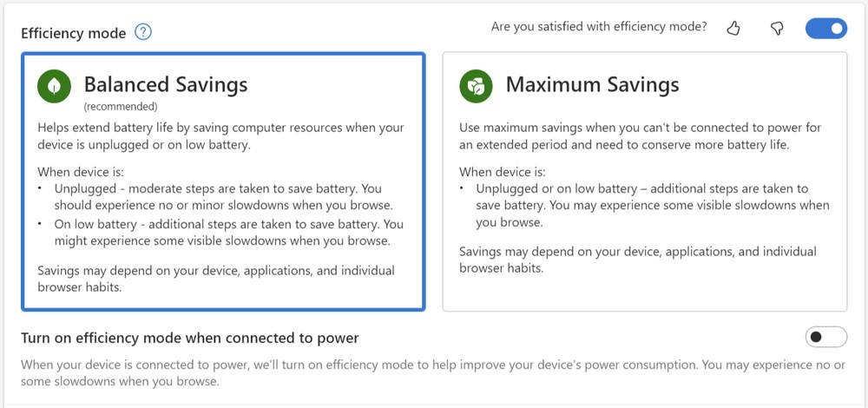
Task: Turn off the main Efficiency mode switch
Action: pos(826,29)
